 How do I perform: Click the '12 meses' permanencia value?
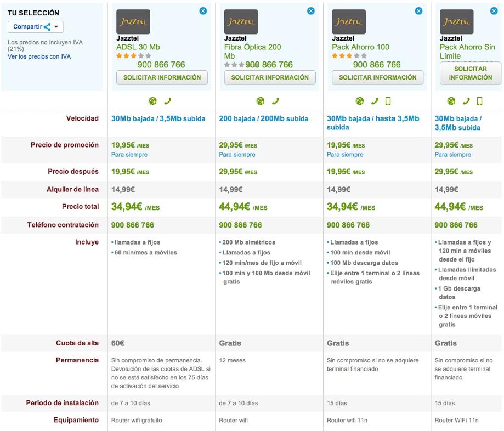coord(232,361)
